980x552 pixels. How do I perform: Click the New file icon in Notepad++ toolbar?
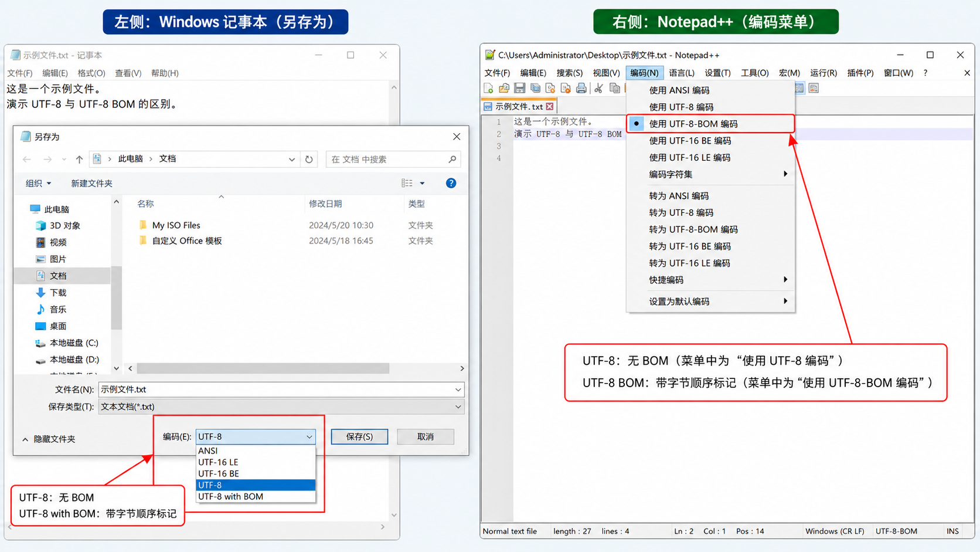point(489,88)
